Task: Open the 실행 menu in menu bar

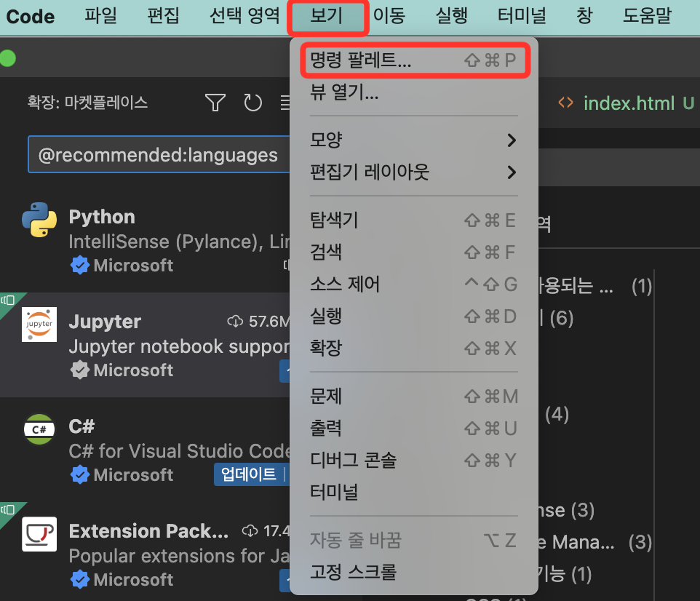Action: 452,16
